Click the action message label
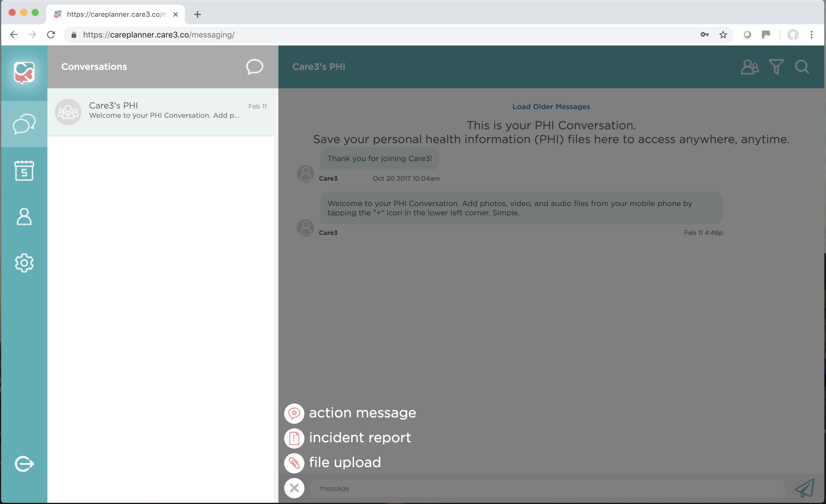This screenshot has height=504, width=826. (x=362, y=413)
